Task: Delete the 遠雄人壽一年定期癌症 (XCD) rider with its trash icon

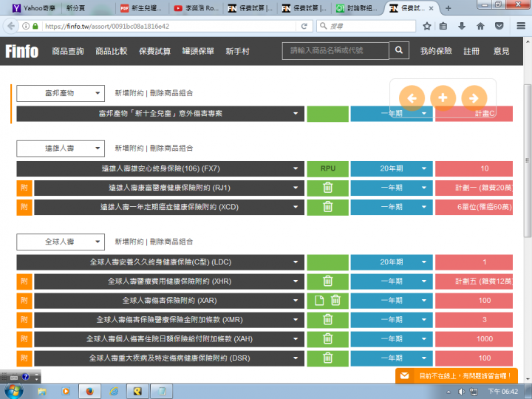Action: 327,207
